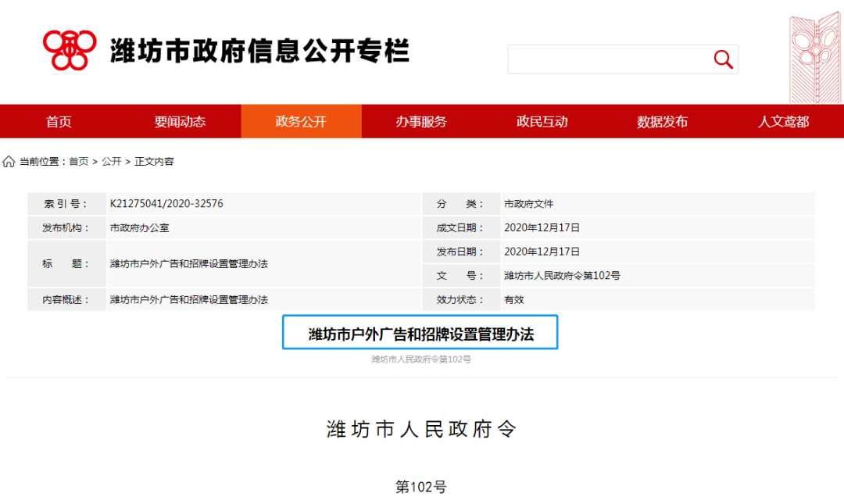Click the Weifang government red logo

(x=70, y=50)
